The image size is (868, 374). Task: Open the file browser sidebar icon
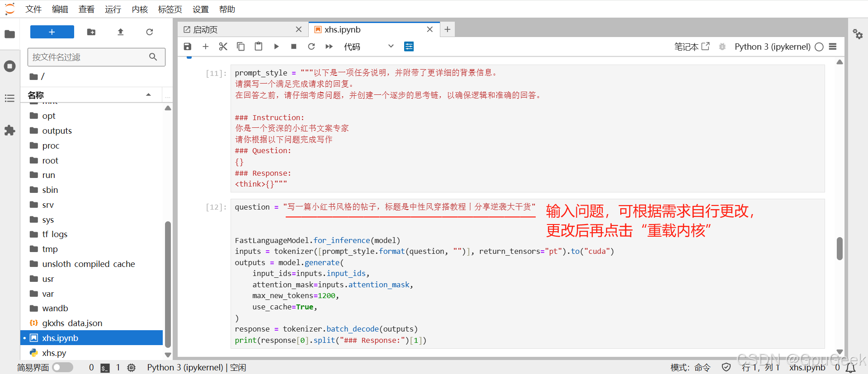(9, 34)
